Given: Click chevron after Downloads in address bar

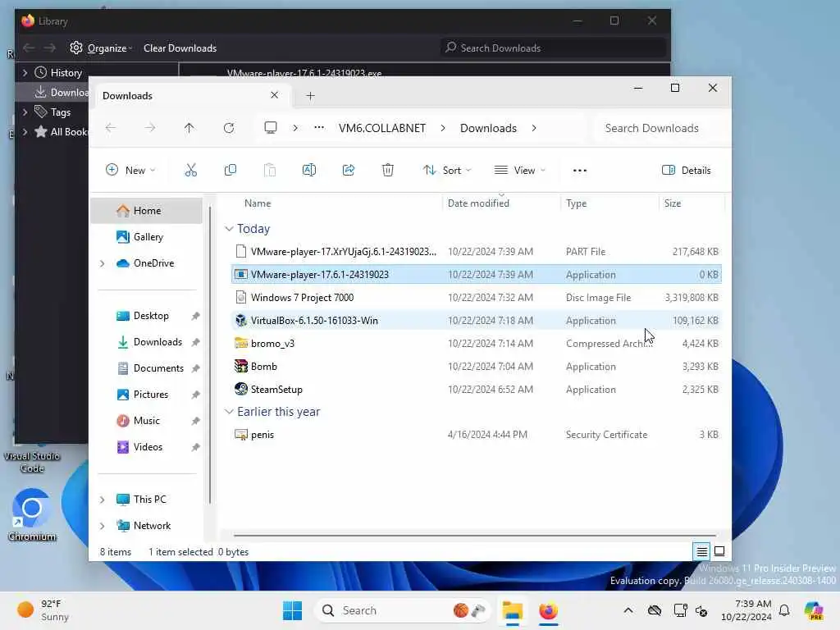Looking at the screenshot, I should point(533,128).
